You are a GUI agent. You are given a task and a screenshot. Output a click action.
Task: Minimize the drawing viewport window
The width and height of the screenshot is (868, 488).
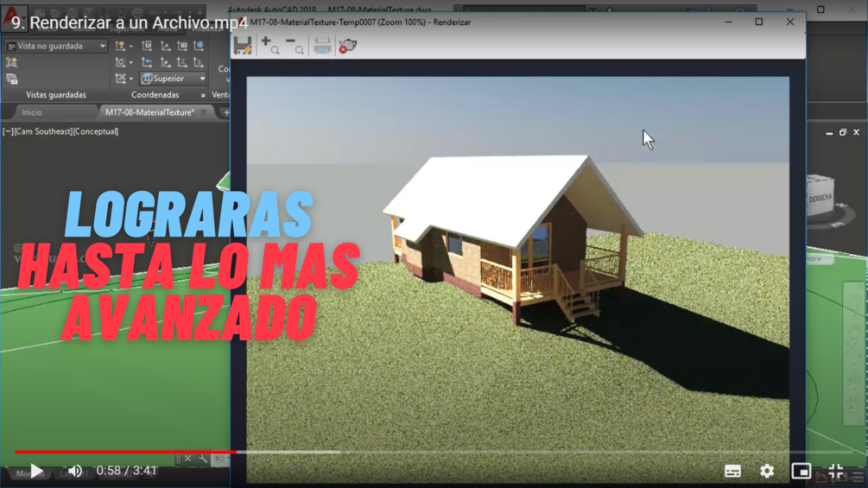(x=829, y=133)
